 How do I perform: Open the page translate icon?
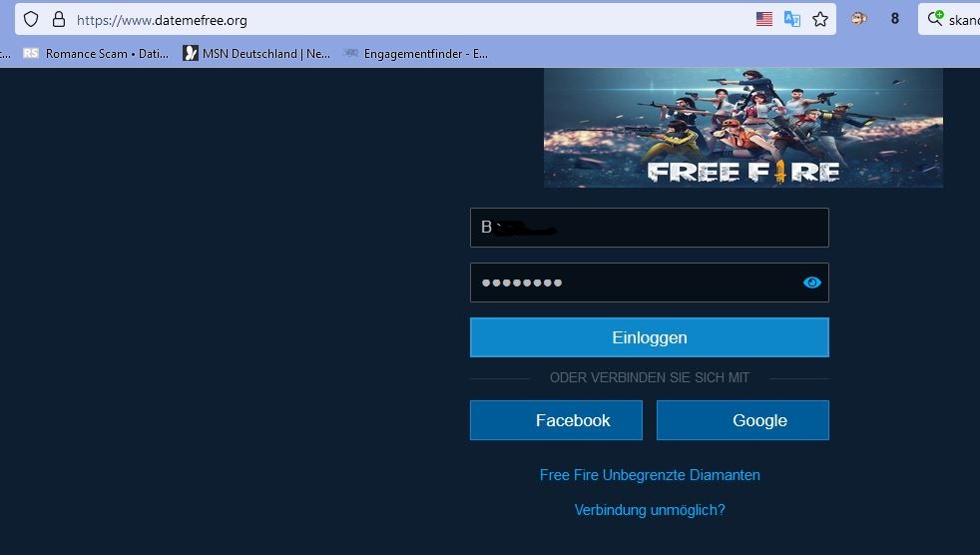coord(791,19)
